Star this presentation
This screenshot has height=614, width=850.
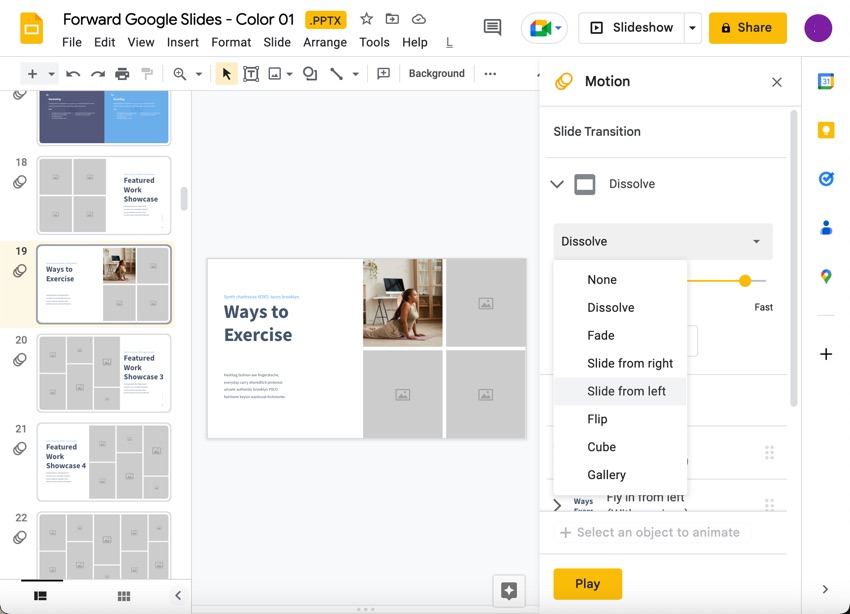[x=367, y=19]
